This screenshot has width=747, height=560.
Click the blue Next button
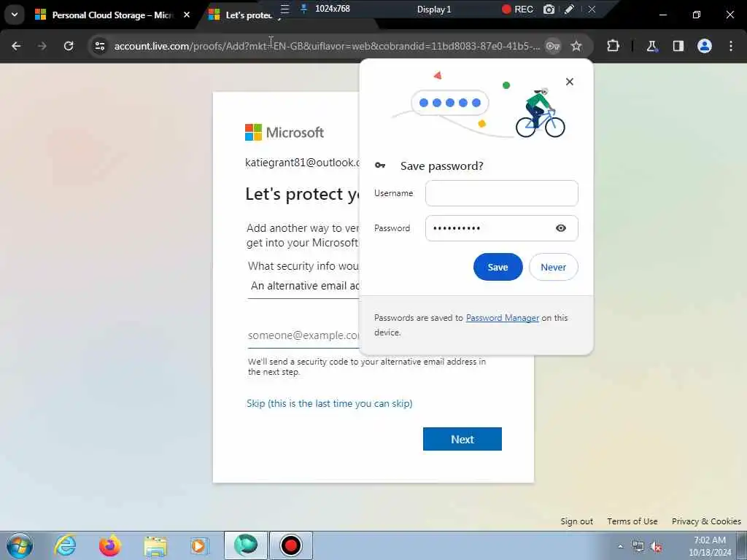(462, 438)
